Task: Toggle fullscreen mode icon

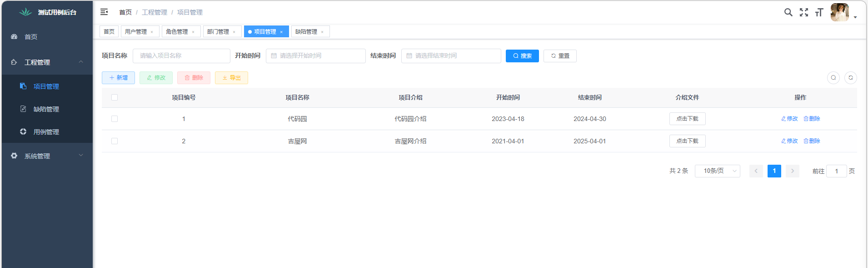Action: click(804, 12)
